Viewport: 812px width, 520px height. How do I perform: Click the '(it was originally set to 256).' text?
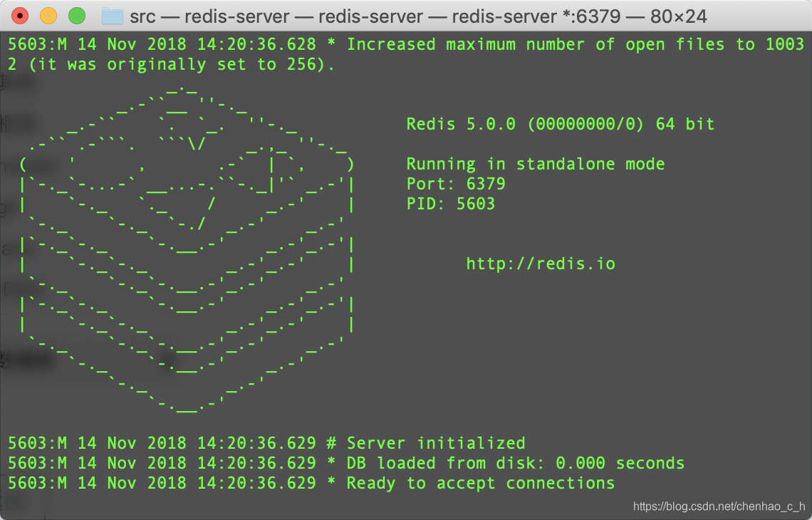[x=182, y=64]
